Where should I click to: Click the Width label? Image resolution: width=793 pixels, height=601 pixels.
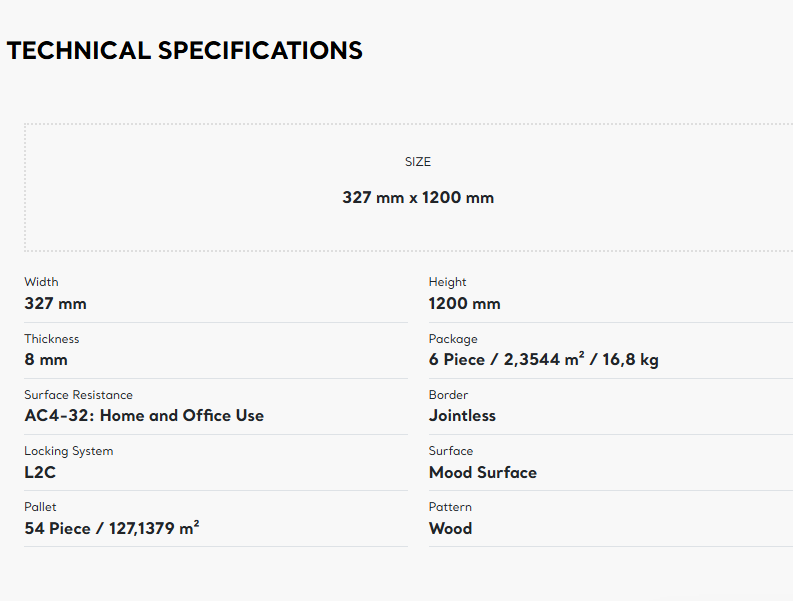pos(41,282)
